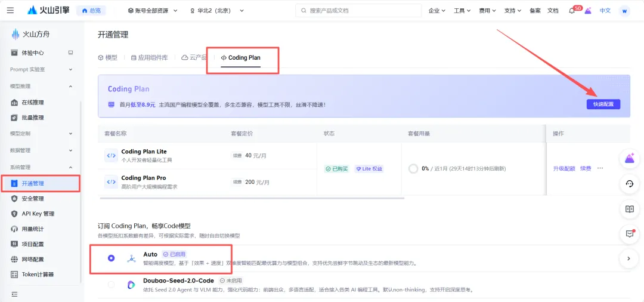Open the 华北2（北京） region dropdown
Screen dimensions: 644x302
point(217,11)
